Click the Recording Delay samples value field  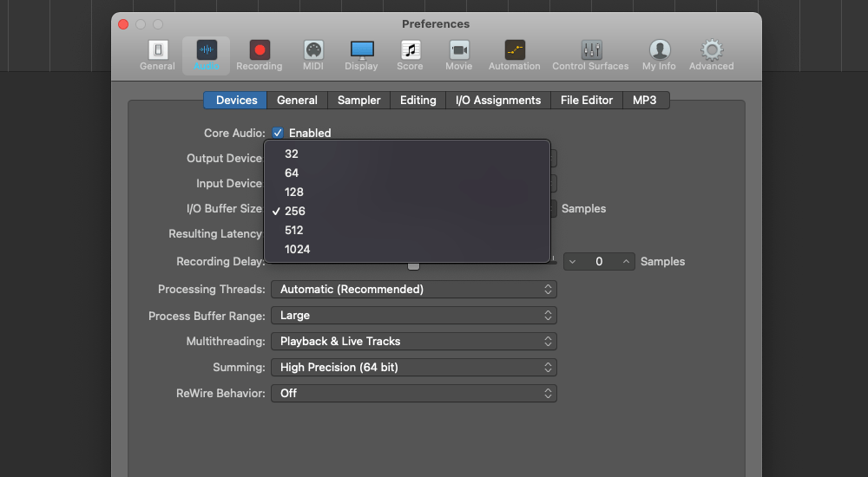coord(599,262)
